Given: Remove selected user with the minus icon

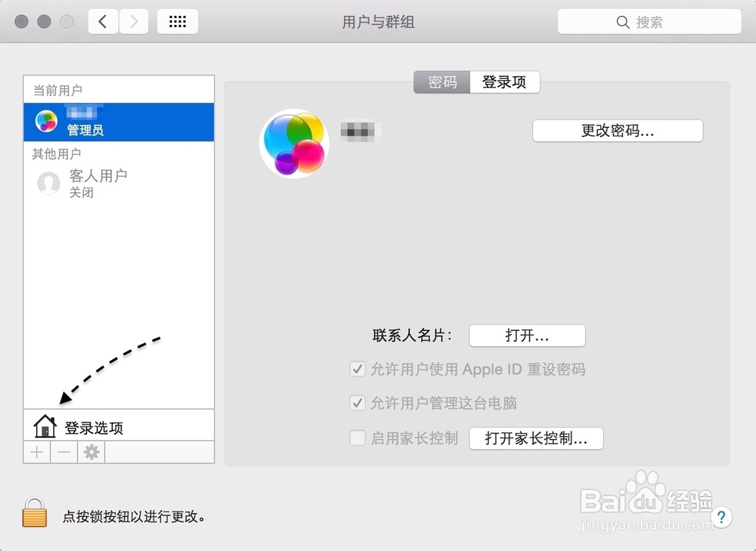Looking at the screenshot, I should click(64, 452).
